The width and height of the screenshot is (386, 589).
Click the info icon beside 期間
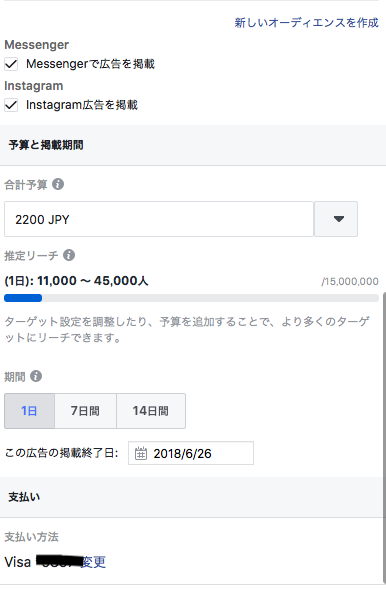(x=36, y=376)
